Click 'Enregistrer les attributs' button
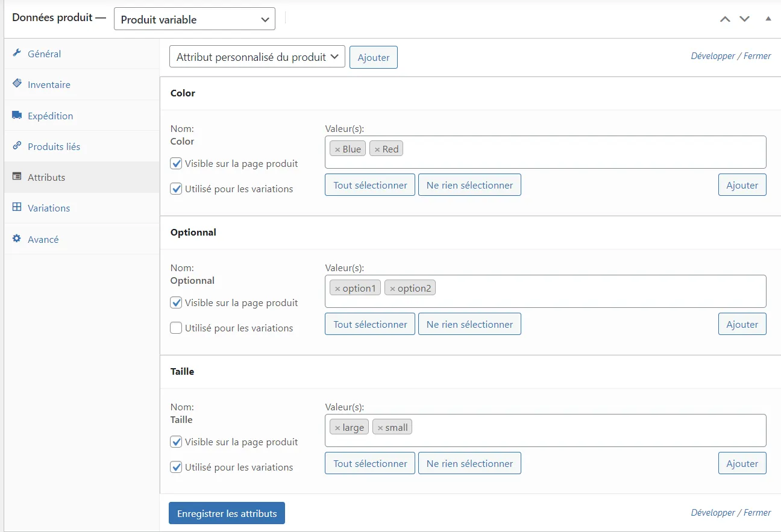Image resolution: width=781 pixels, height=532 pixels. pyautogui.click(x=227, y=513)
